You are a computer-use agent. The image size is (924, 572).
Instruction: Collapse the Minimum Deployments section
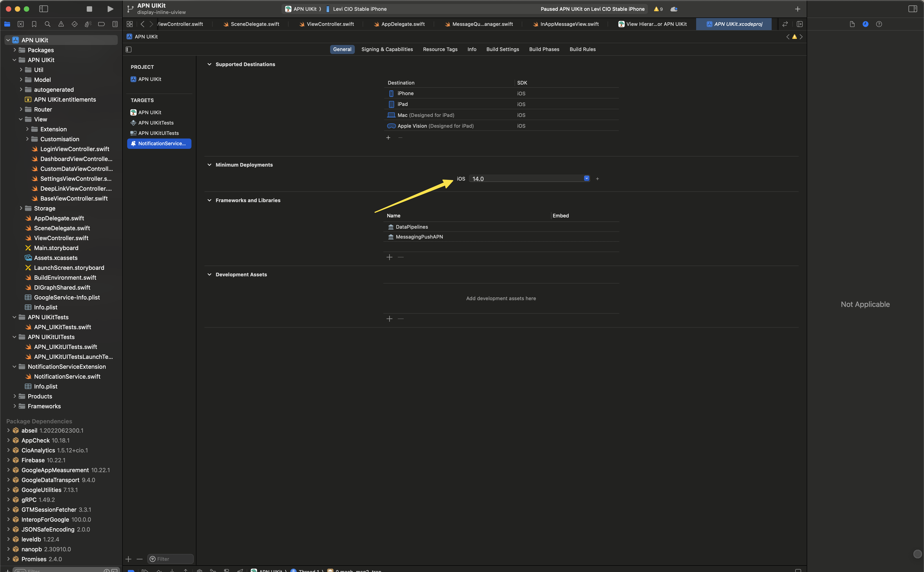click(209, 165)
